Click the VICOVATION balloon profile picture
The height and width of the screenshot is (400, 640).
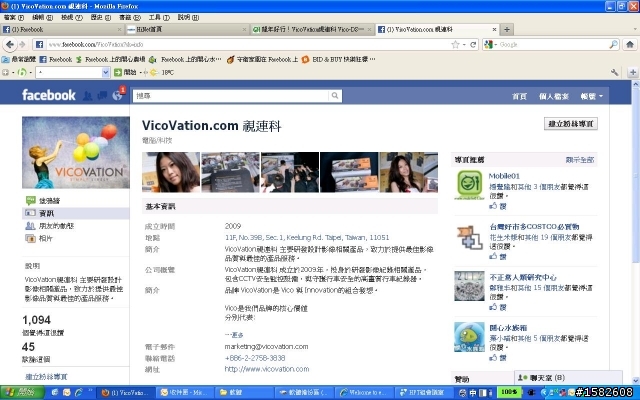point(76,153)
